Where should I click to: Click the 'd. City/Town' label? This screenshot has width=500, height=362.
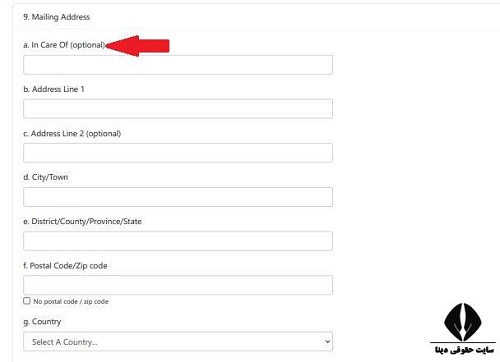tap(46, 177)
